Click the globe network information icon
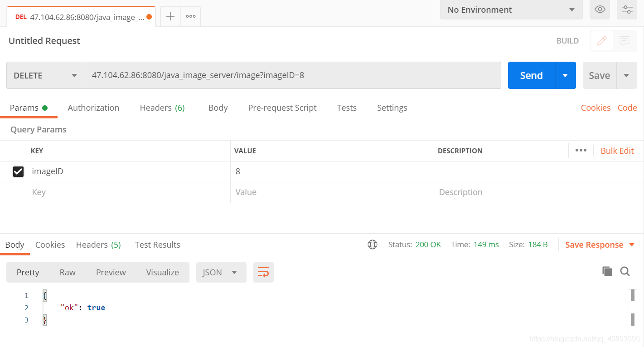The width and height of the screenshot is (644, 347). (x=373, y=244)
